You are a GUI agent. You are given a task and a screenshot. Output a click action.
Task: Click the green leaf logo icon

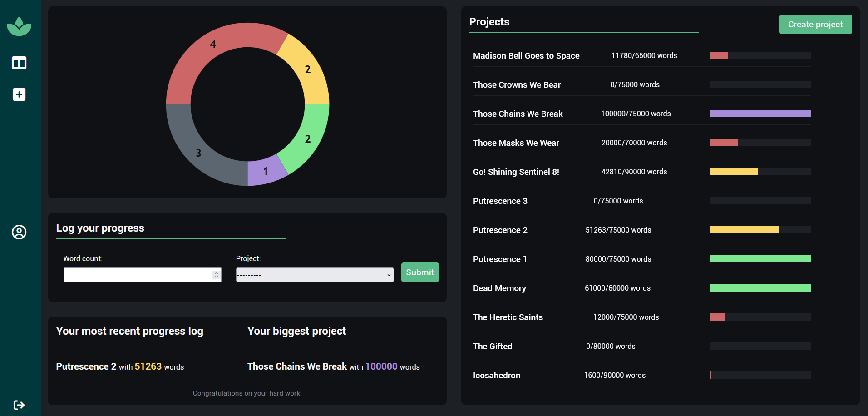(x=19, y=27)
